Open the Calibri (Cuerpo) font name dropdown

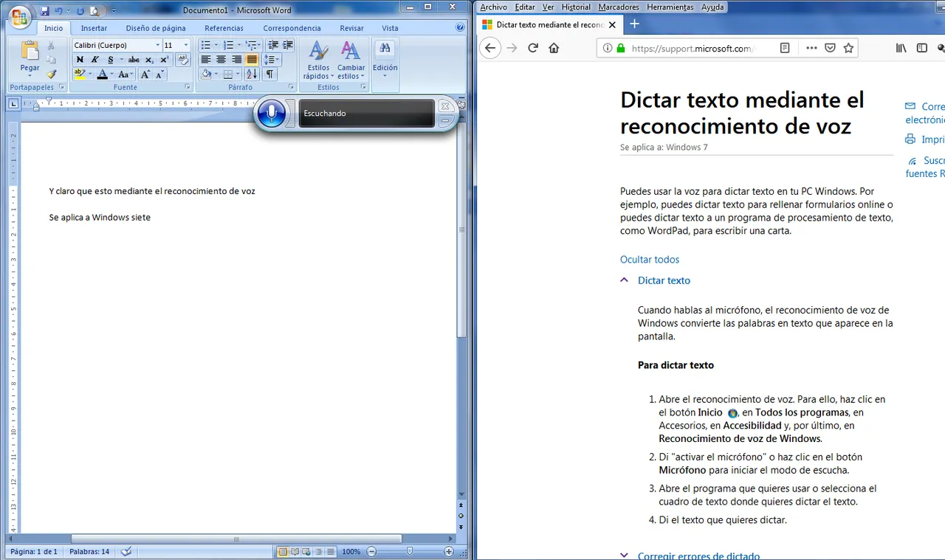[x=157, y=45]
